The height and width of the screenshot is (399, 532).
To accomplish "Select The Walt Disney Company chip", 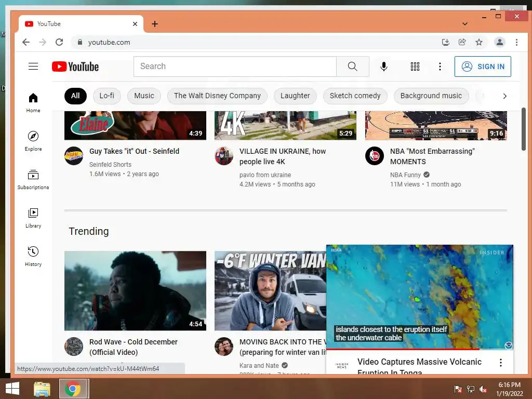I will click(x=217, y=96).
